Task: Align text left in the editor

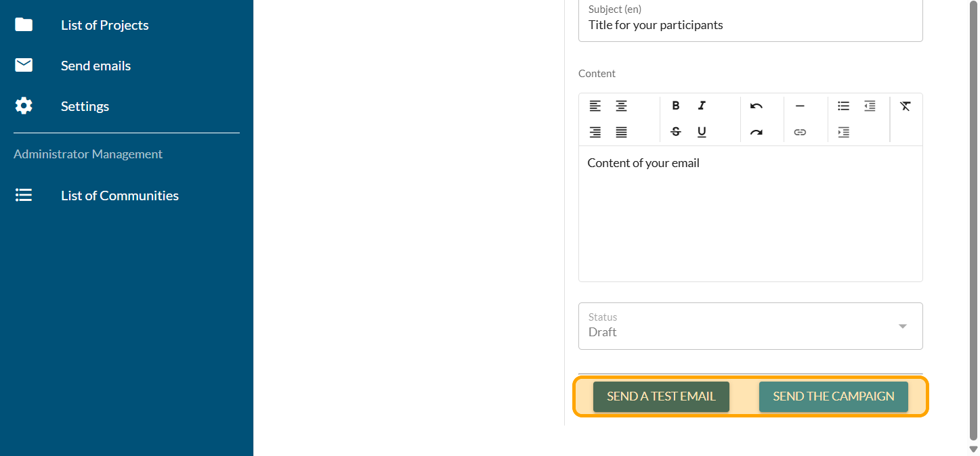Action: (595, 106)
